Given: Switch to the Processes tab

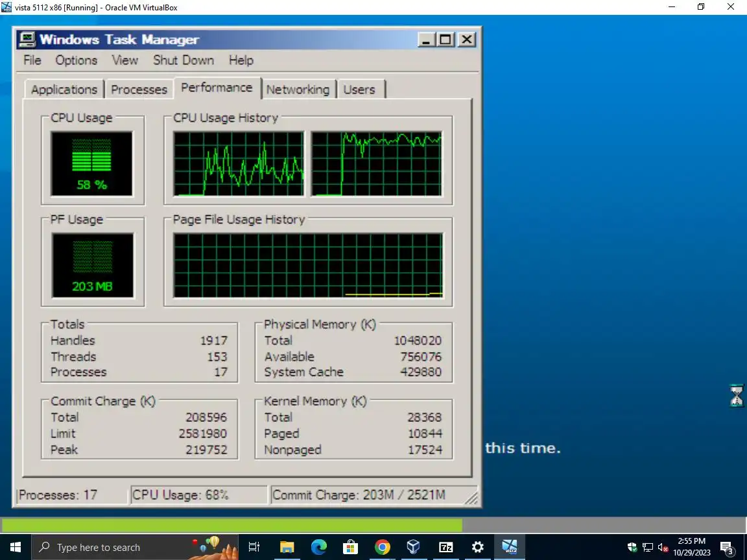Looking at the screenshot, I should [139, 89].
